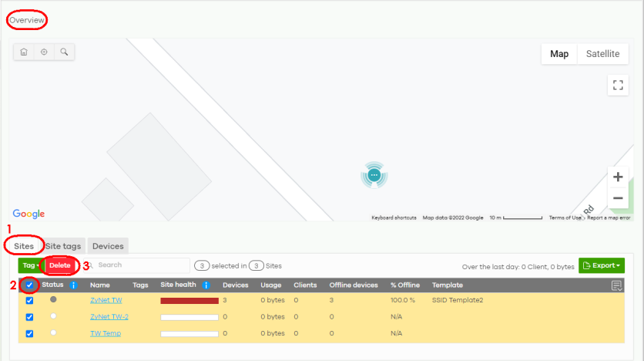Screen dimensions: 644x361
Task: Click the map search magnifier icon
Action: tap(64, 52)
